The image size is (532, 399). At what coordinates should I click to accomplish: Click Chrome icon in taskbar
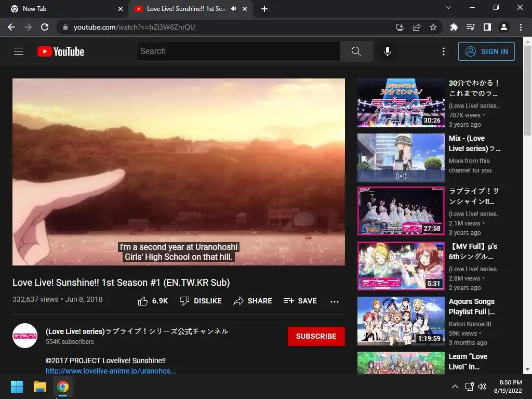coord(62,387)
